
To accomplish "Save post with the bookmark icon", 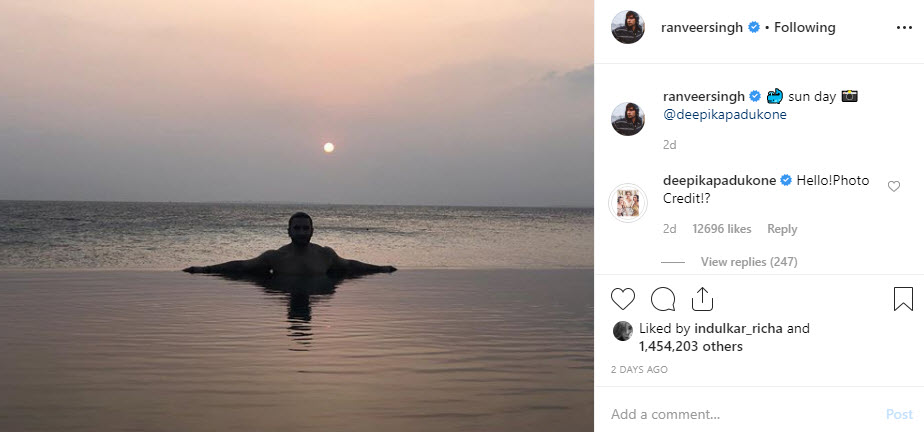I will tap(903, 298).
